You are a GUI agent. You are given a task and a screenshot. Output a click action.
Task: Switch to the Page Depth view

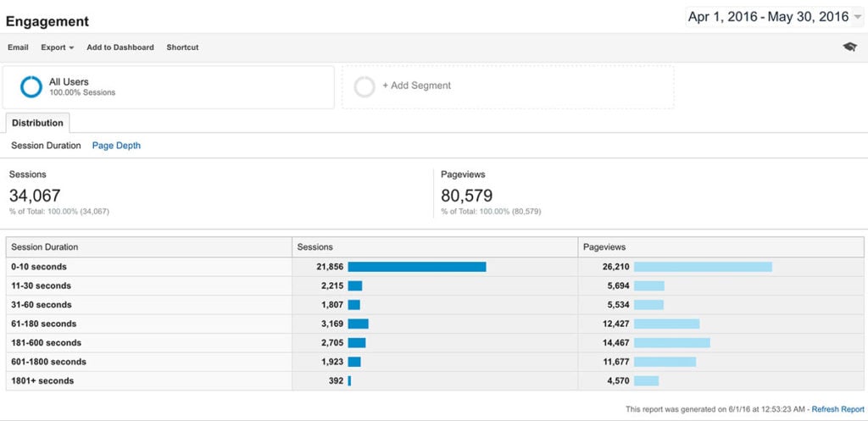pyautogui.click(x=116, y=146)
